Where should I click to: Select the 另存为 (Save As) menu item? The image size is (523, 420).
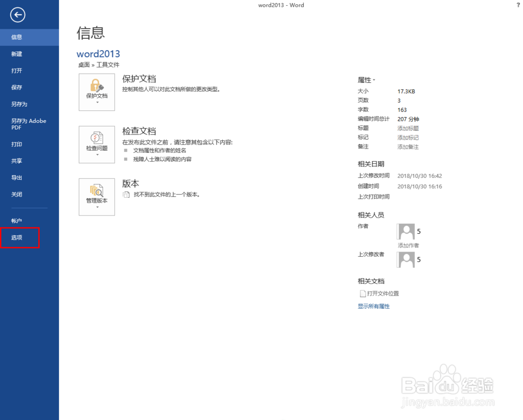(29, 104)
